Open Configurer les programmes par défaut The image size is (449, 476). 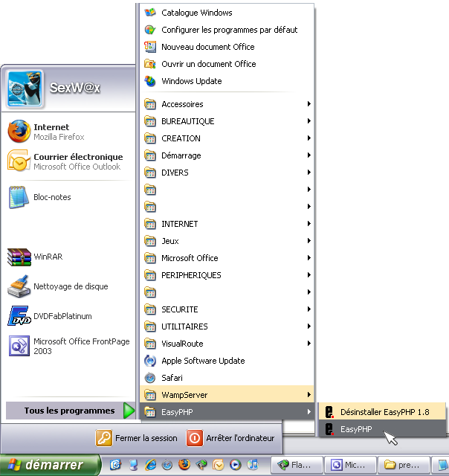tap(227, 30)
